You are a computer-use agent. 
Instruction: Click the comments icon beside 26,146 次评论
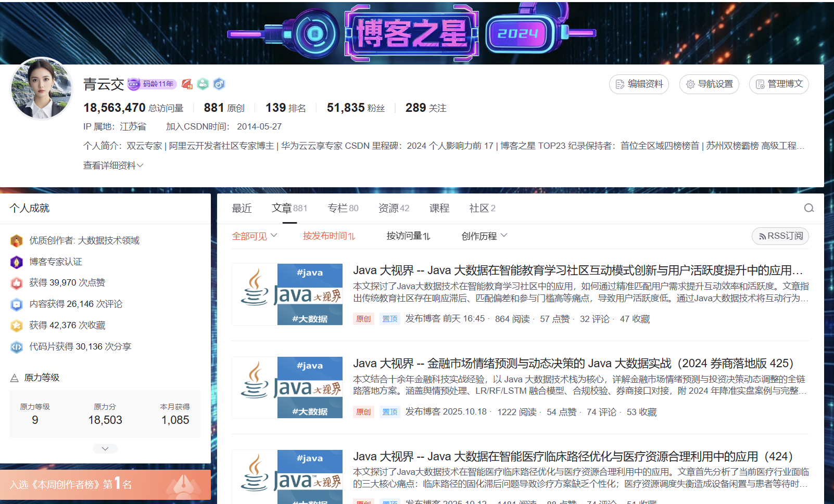17,304
